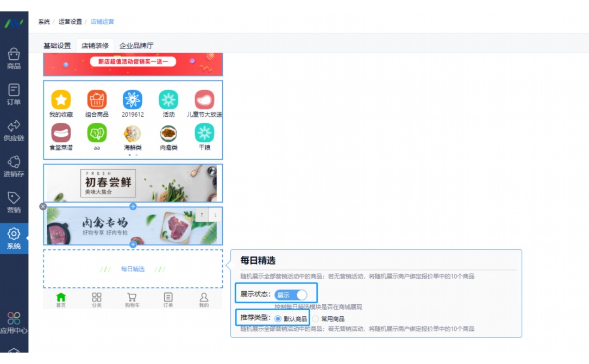Viewport: 589px width, 364px height.
Task: Open the 商品 sidebar section
Action: tap(14, 59)
